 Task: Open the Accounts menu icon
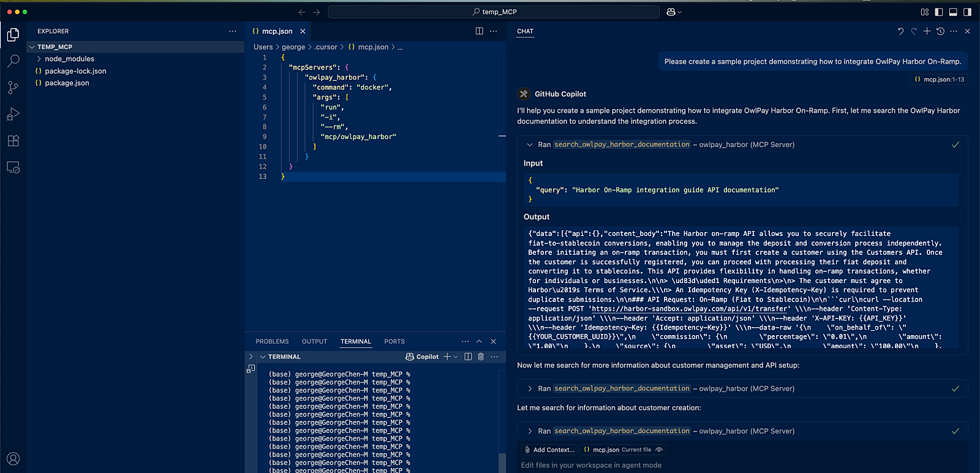click(x=13, y=458)
